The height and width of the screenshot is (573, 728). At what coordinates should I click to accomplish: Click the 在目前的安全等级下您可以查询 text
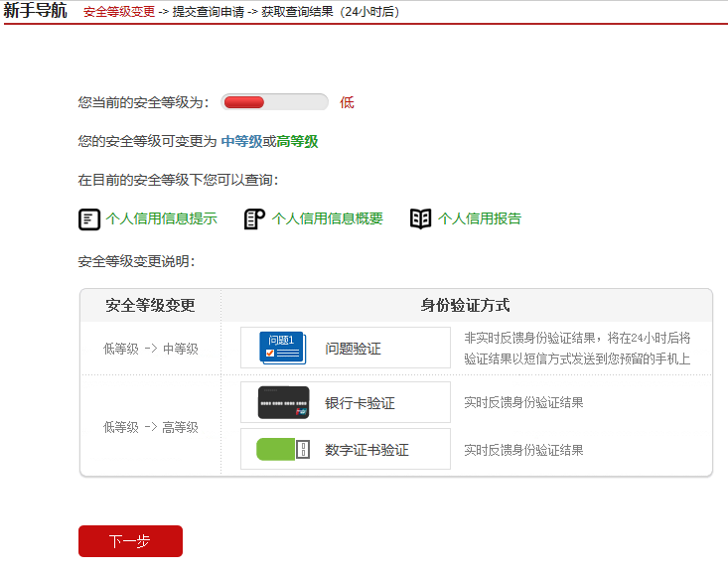coord(179,180)
